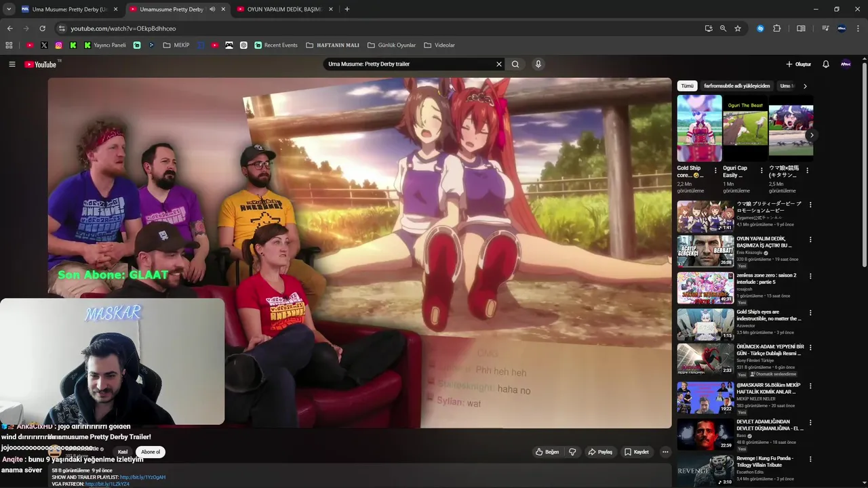Open the Günlük Oyunlar bookmarks folder
868x488 pixels.
click(392, 45)
